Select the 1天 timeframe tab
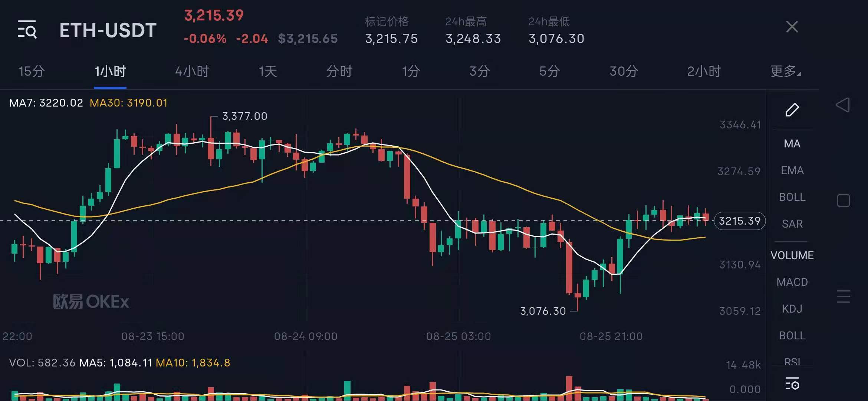Image resolution: width=868 pixels, height=401 pixels. (x=268, y=71)
